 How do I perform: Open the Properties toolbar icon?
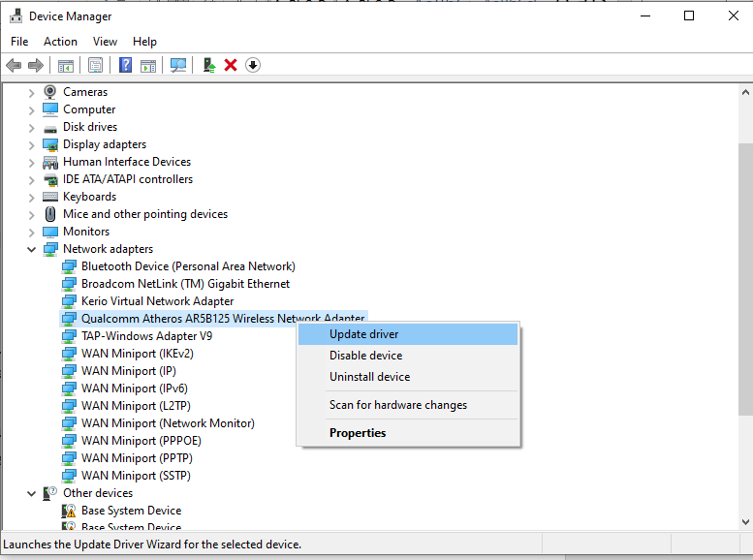pyautogui.click(x=95, y=65)
